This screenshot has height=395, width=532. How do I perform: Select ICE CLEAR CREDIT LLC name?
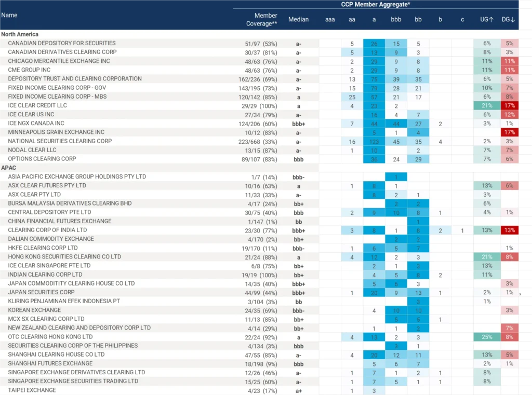coord(37,105)
